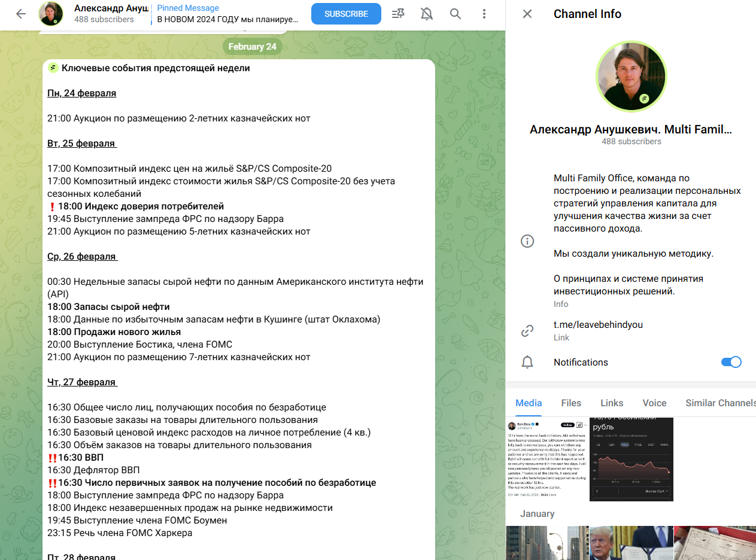Switch to the Media tab
The image size is (756, 560).
click(x=529, y=403)
